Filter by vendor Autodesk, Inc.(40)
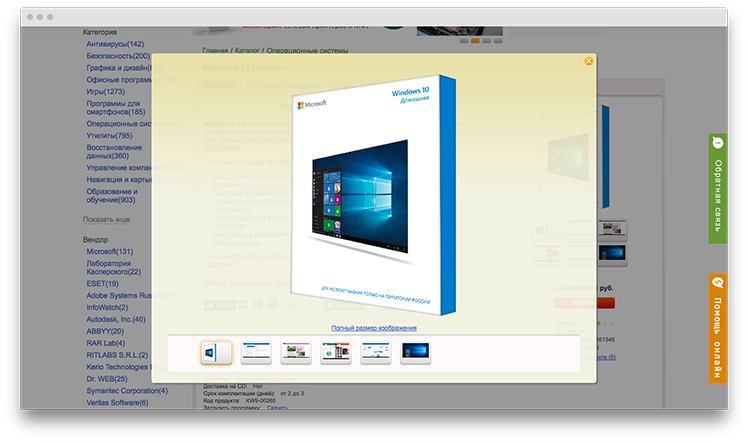The width and height of the screenshot is (748, 443). point(116,319)
